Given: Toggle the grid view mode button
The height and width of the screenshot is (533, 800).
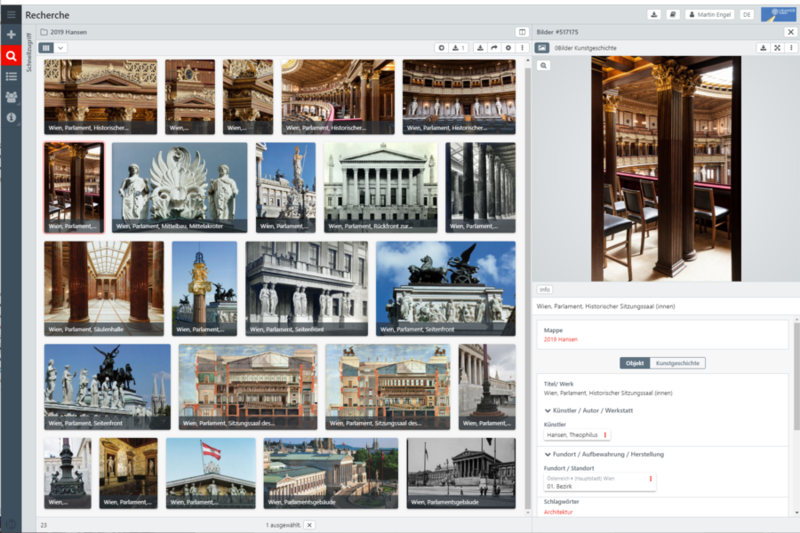Looking at the screenshot, I should click(x=46, y=47).
